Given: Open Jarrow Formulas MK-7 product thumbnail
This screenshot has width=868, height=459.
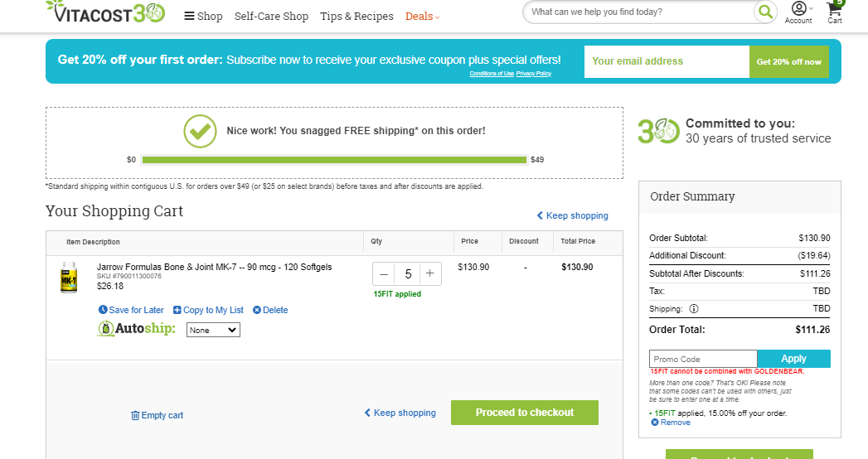Looking at the screenshot, I should pos(69,278).
